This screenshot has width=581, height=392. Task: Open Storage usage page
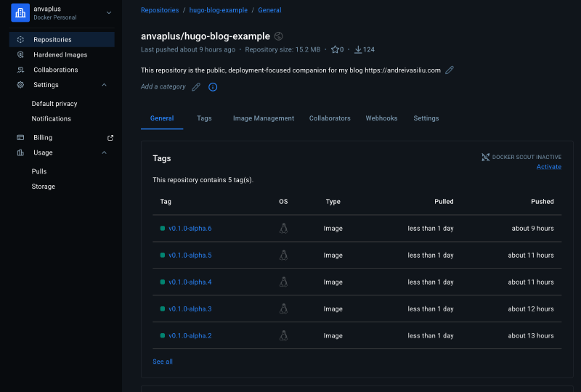[x=44, y=187]
